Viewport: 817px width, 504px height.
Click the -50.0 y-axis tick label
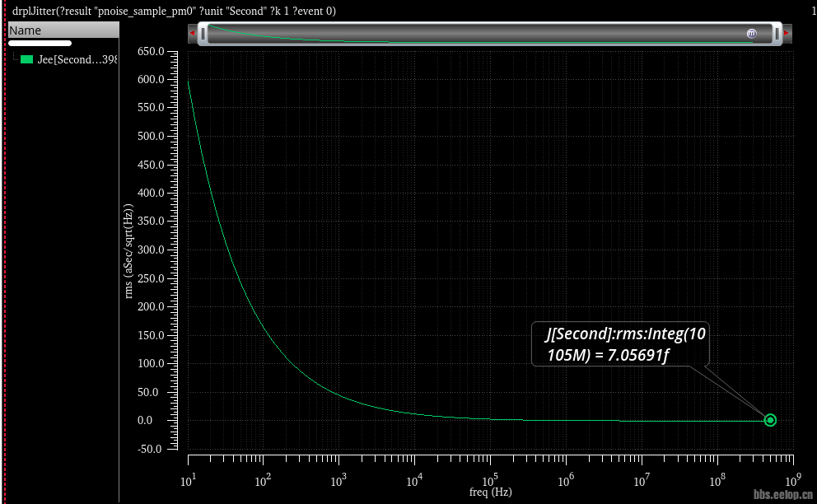point(152,449)
